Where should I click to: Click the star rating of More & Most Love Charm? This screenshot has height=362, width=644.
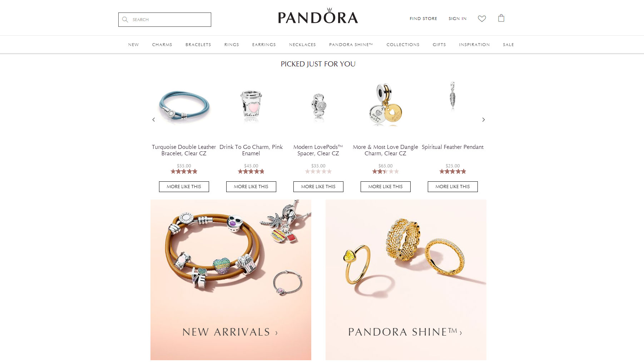click(386, 171)
